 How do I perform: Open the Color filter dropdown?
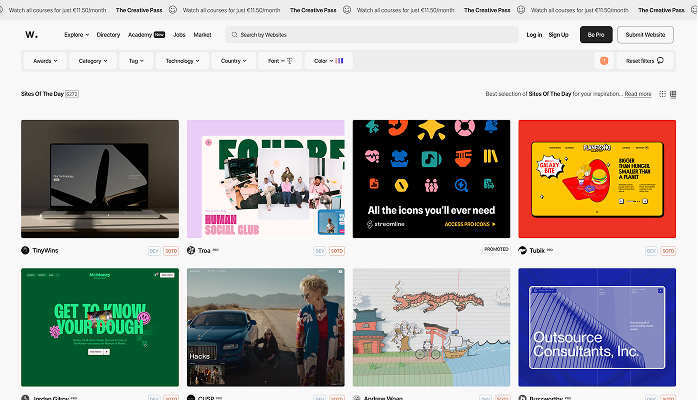pyautogui.click(x=329, y=61)
